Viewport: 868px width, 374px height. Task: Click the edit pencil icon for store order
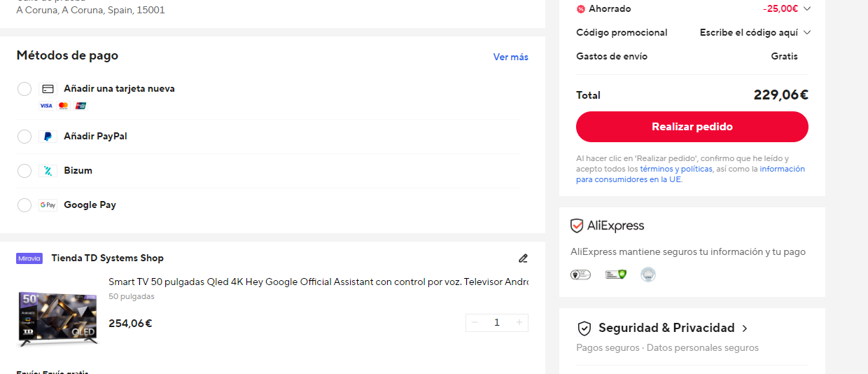coord(523,258)
